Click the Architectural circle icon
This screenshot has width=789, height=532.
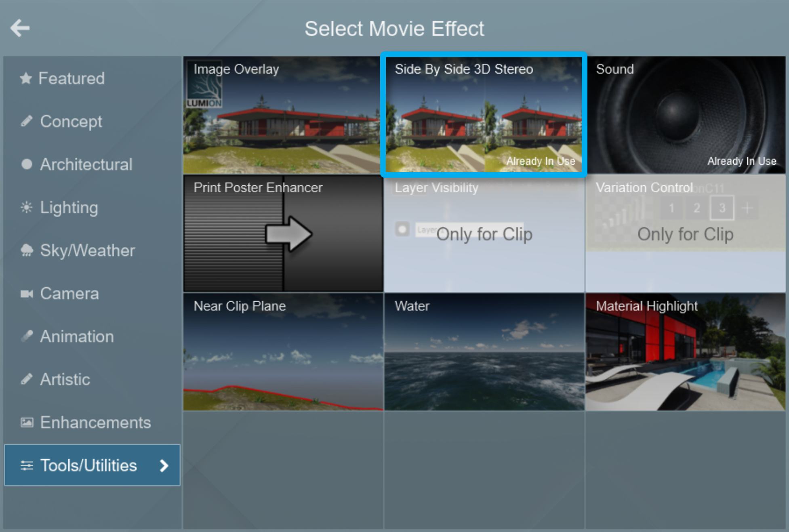coord(27,164)
